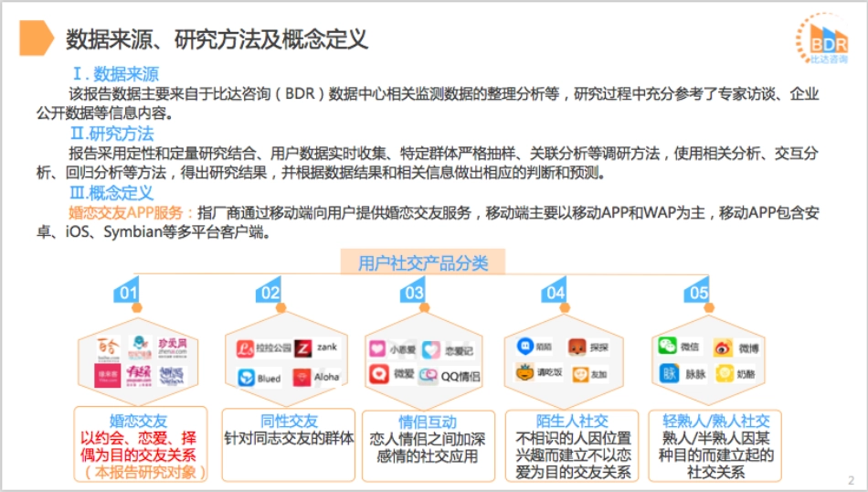The image size is (868, 492).
Task: Click the 陌生人社交 category title
Action: coord(572,421)
